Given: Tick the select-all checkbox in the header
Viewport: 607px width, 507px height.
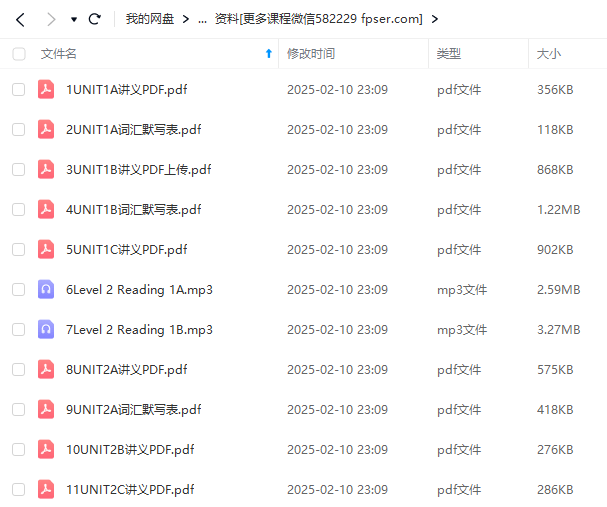Looking at the screenshot, I should (19, 54).
